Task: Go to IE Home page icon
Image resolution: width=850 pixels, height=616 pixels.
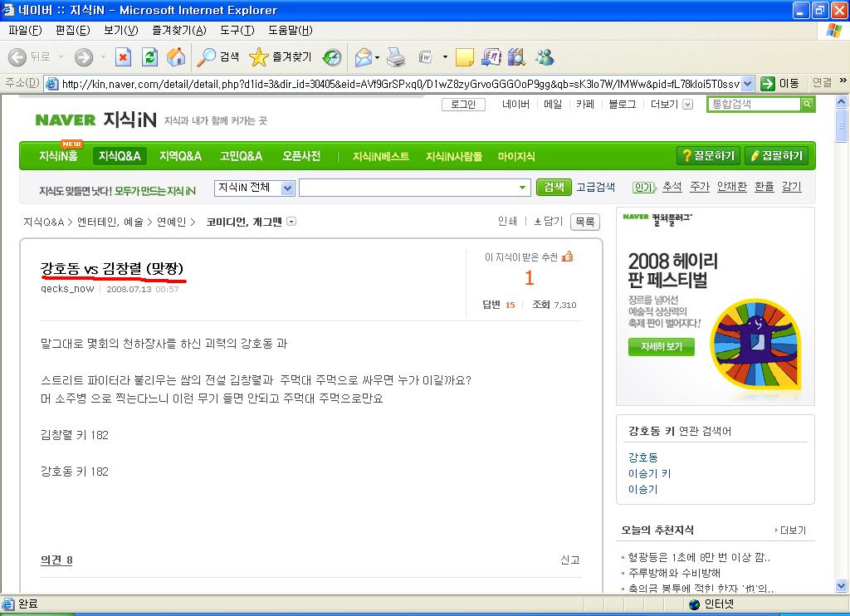Action: (x=176, y=57)
